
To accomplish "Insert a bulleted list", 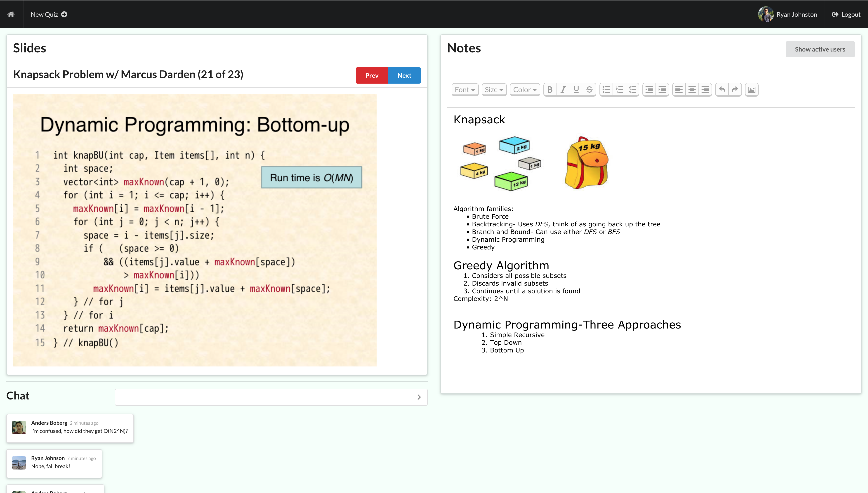I will tap(606, 90).
